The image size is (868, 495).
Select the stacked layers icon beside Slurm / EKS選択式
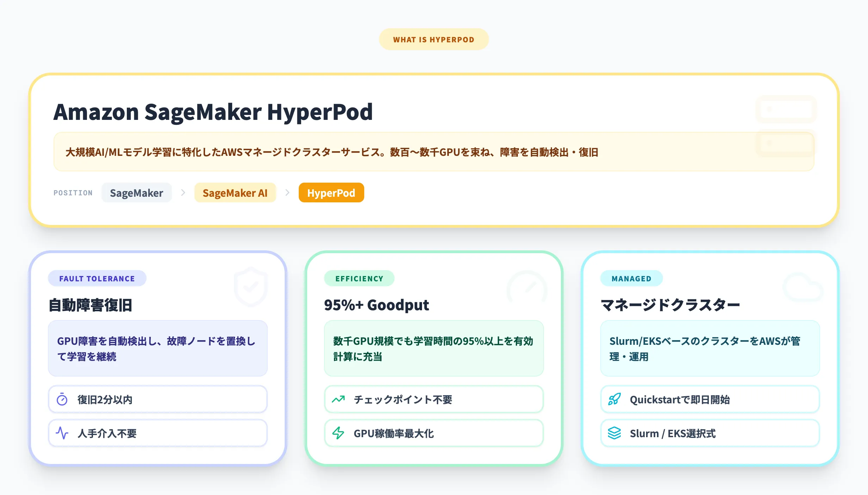pos(614,433)
